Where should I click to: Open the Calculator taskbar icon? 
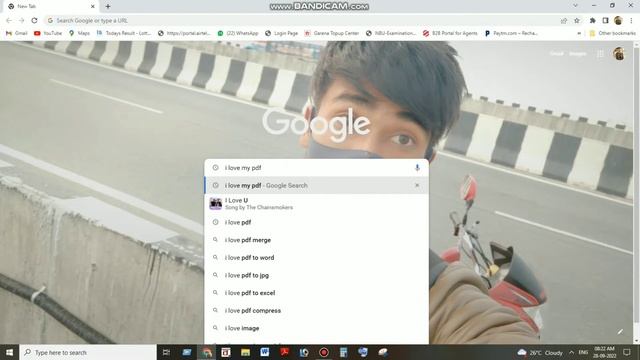click(x=343, y=352)
